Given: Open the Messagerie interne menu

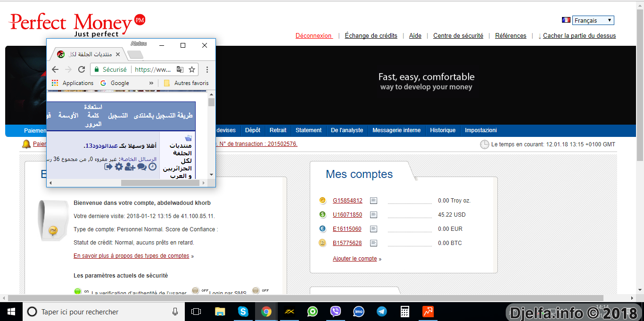Looking at the screenshot, I should point(396,130).
